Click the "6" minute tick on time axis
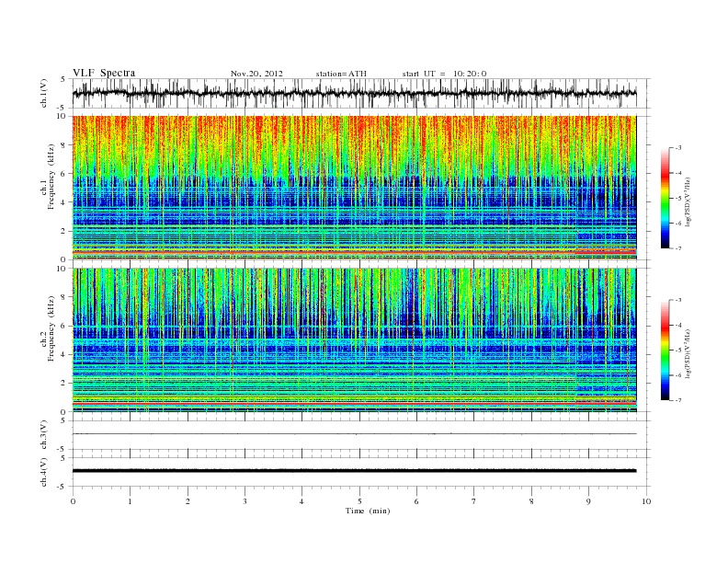728x563 pixels. coord(416,501)
